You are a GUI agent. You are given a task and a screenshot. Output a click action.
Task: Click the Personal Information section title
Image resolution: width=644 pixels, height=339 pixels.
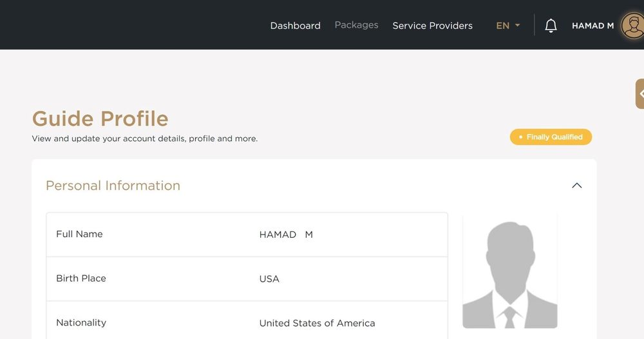(113, 186)
